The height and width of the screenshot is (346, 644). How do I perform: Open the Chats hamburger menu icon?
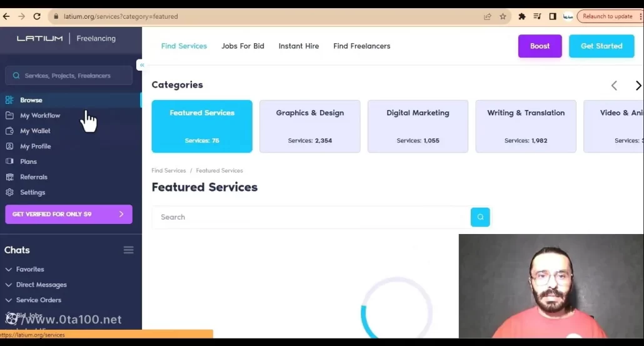point(128,250)
